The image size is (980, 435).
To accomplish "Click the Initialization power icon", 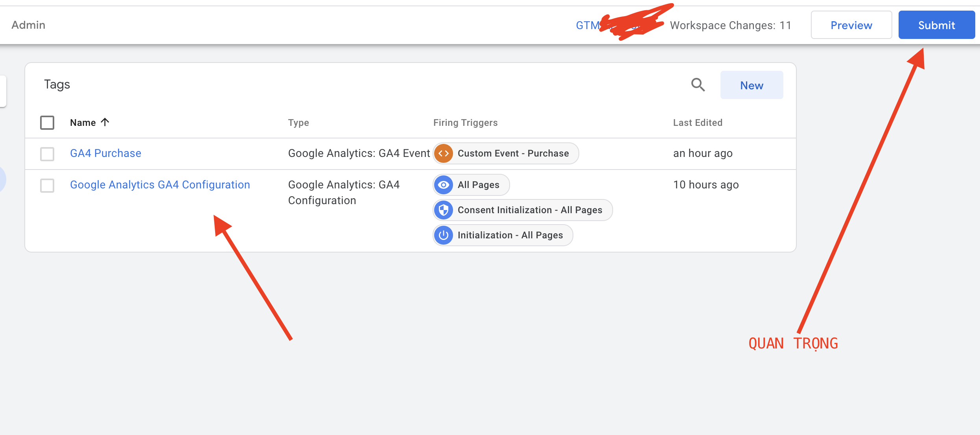I will pyautogui.click(x=444, y=235).
